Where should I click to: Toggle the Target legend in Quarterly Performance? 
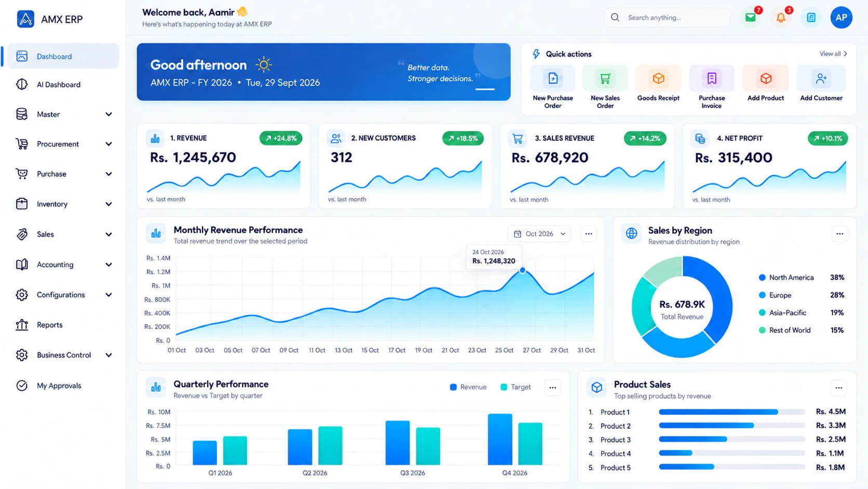click(x=516, y=387)
